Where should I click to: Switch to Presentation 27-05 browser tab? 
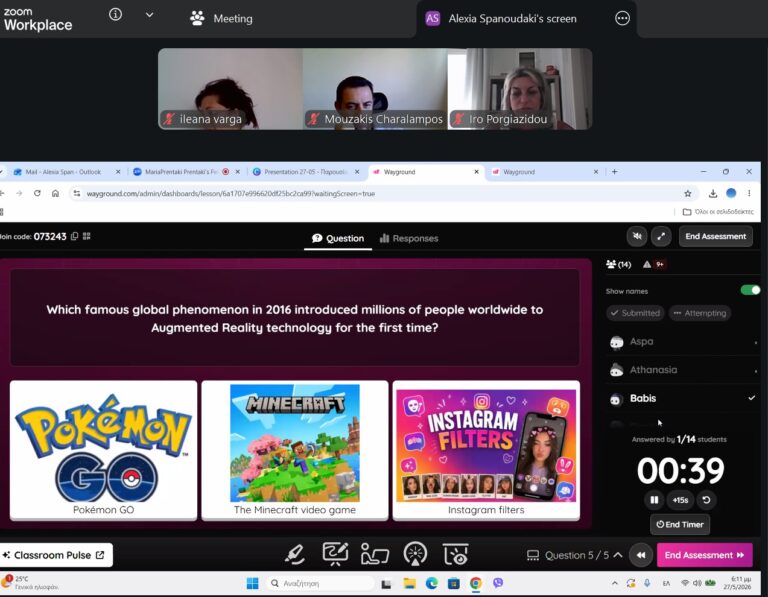pos(305,172)
